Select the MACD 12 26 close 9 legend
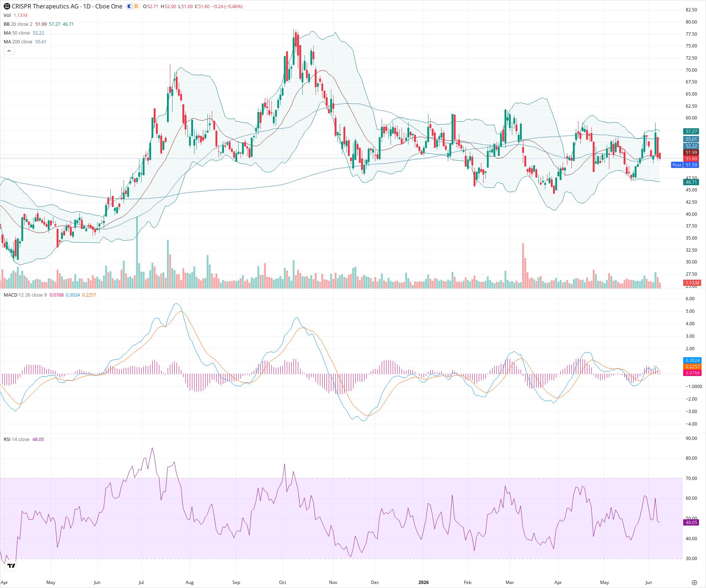706x588 pixels. point(25,295)
